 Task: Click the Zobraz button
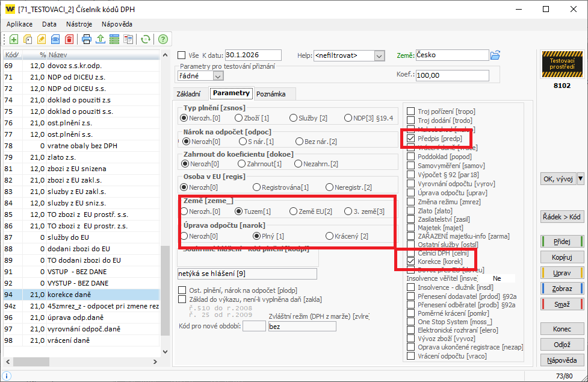coord(562,289)
